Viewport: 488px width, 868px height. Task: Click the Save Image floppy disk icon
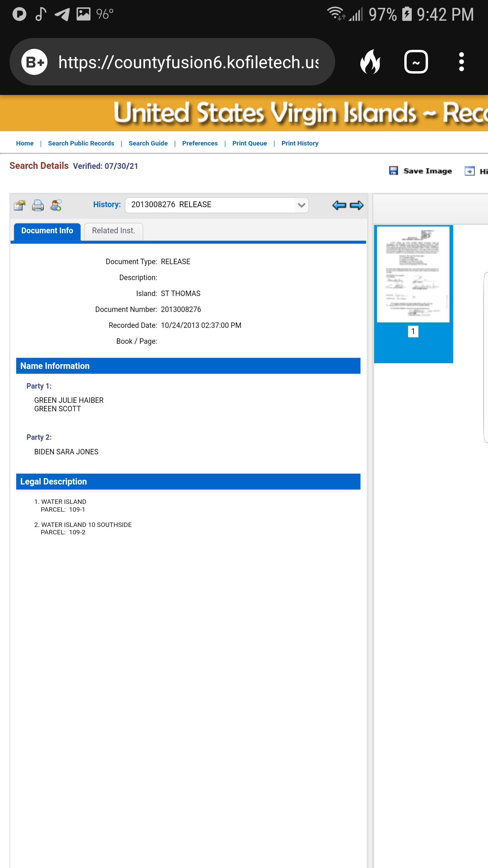(393, 171)
